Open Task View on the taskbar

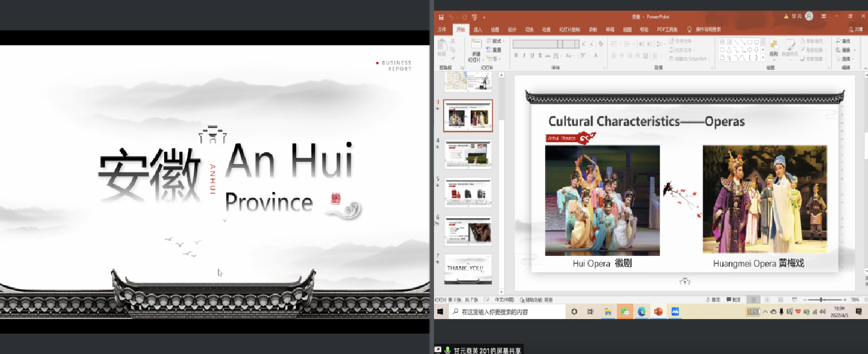click(x=590, y=312)
